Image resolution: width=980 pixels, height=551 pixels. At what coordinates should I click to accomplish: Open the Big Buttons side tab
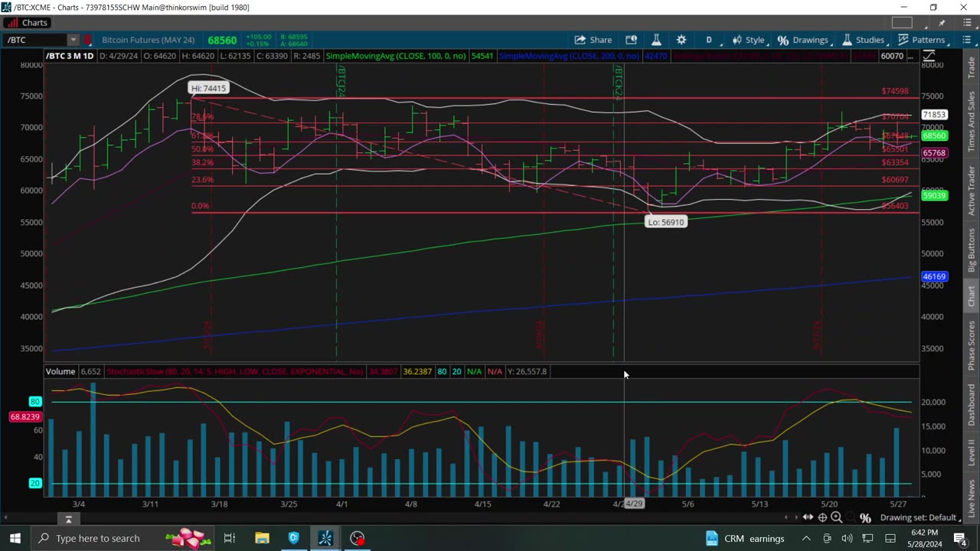(x=972, y=250)
